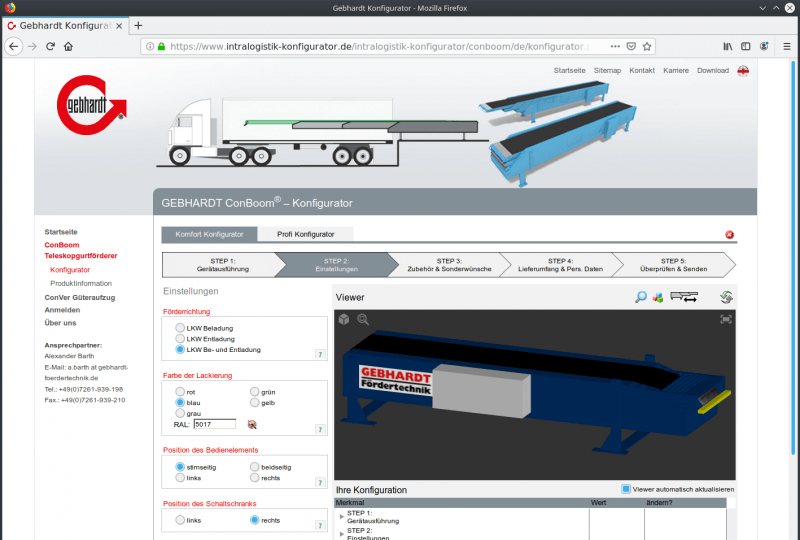This screenshot has height=540, width=800.
Task: Open page actions three-dot menu in URL bar
Action: 615,46
